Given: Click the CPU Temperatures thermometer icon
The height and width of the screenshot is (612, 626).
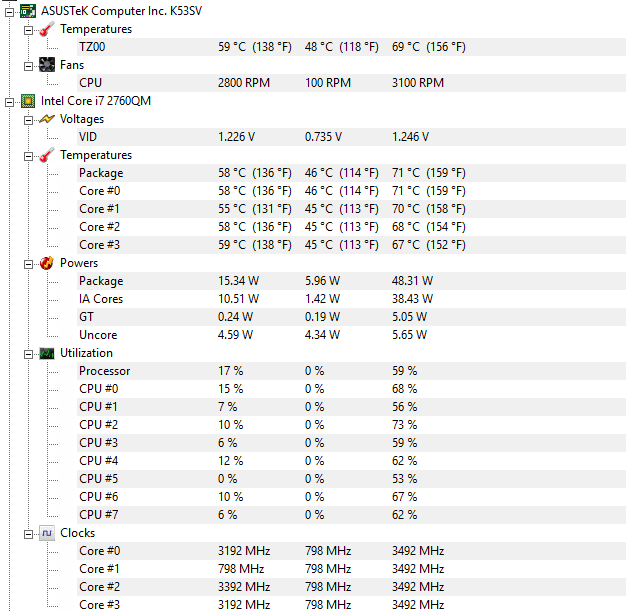Looking at the screenshot, I should (x=47, y=155).
